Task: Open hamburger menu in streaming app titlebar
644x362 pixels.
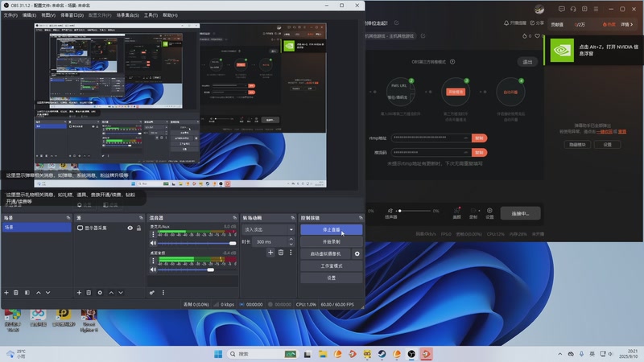Action: 596,9
